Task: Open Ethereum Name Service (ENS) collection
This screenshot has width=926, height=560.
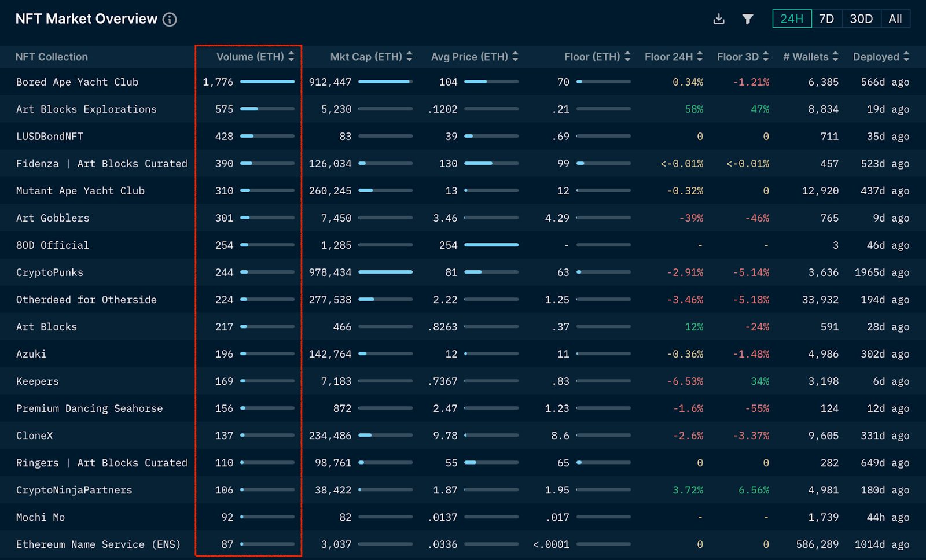Action: (98, 544)
